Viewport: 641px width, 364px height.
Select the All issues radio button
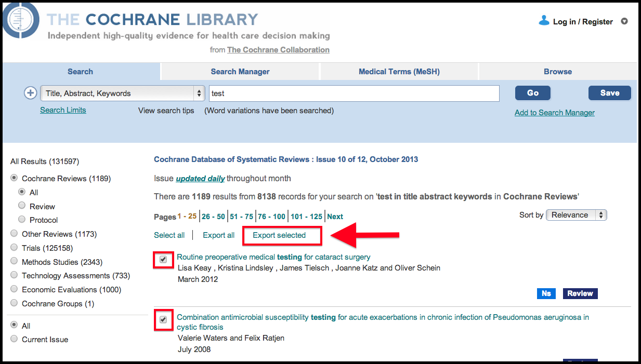[x=14, y=326]
